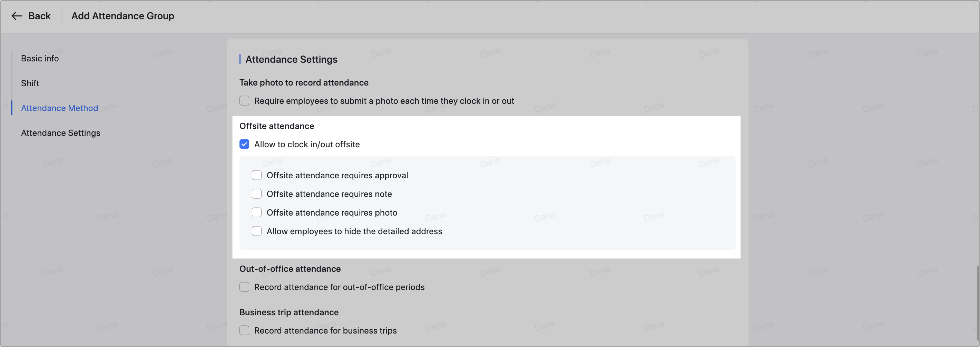Toggle the checked offsite clock-in checkbox off
The height and width of the screenshot is (347, 980).
[x=244, y=144]
